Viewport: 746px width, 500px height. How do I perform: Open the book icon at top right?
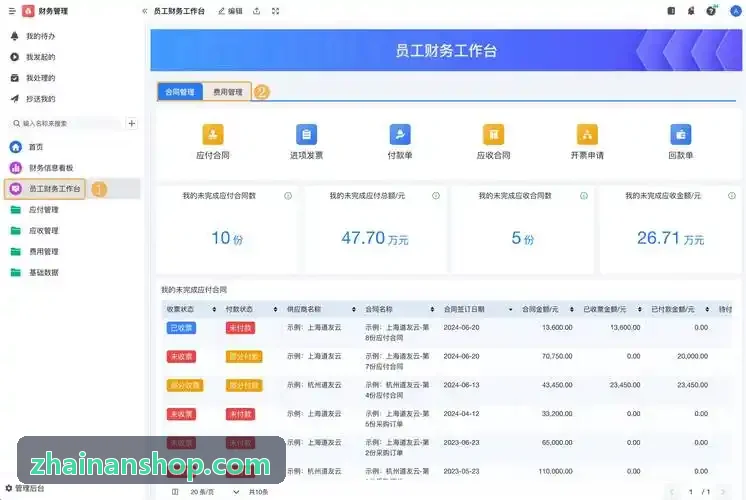pos(671,10)
